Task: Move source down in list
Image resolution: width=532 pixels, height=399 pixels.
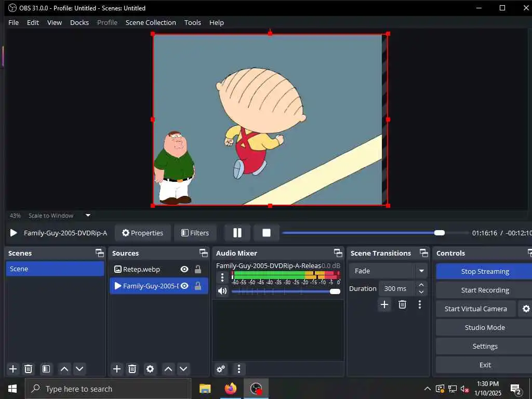Action: click(183, 369)
